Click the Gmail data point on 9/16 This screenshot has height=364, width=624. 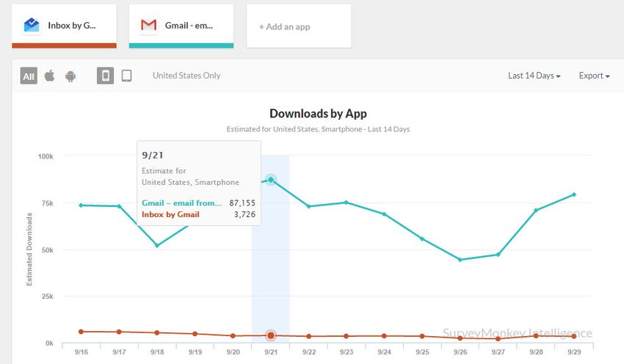[81, 205]
